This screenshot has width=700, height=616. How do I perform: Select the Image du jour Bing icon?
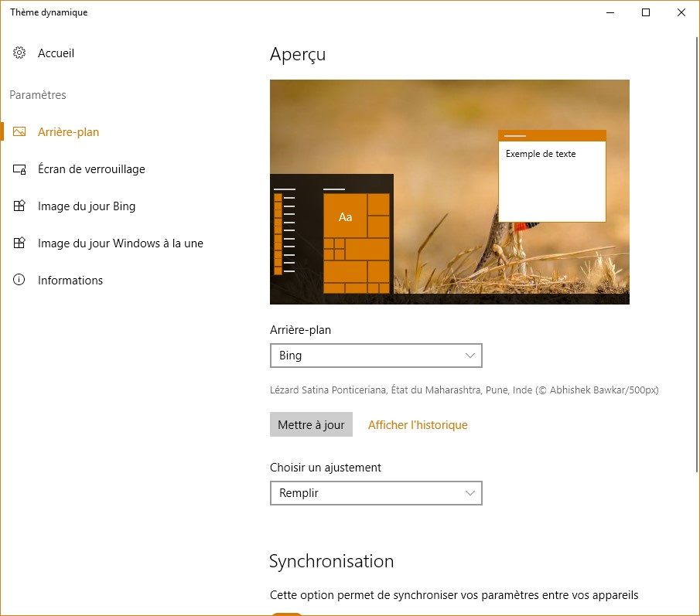point(19,206)
